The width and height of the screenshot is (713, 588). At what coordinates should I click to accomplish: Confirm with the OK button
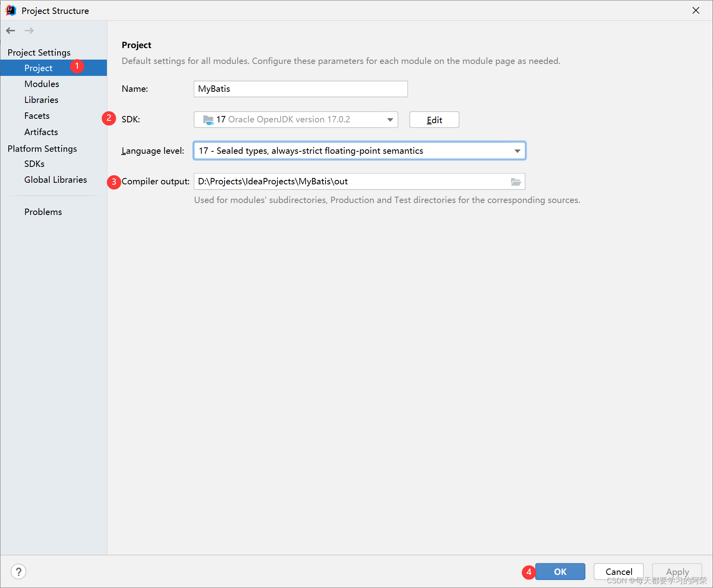coord(560,572)
